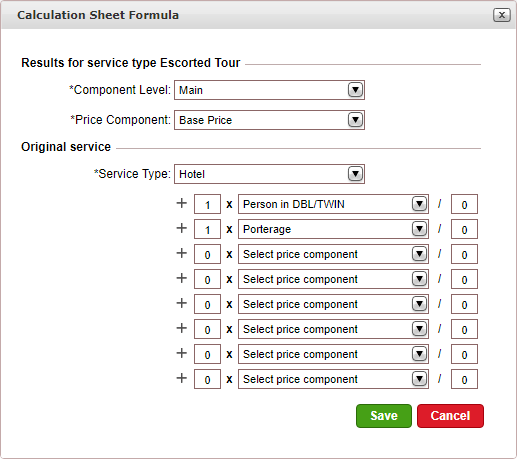This screenshot has height=459, width=517.
Task: Click the arrow icon on the last Select price component
Action: click(x=419, y=379)
